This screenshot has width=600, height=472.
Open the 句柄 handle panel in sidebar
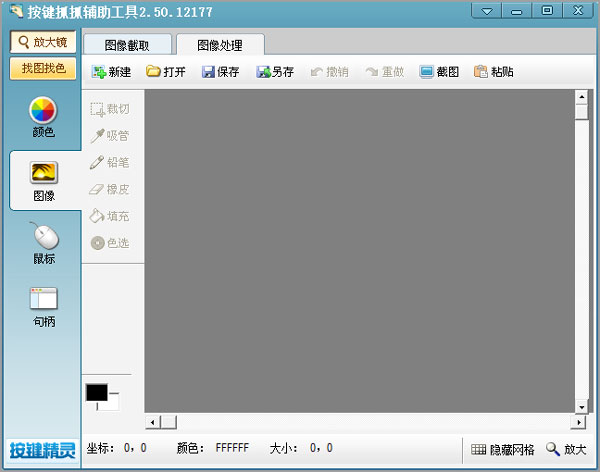(x=43, y=307)
